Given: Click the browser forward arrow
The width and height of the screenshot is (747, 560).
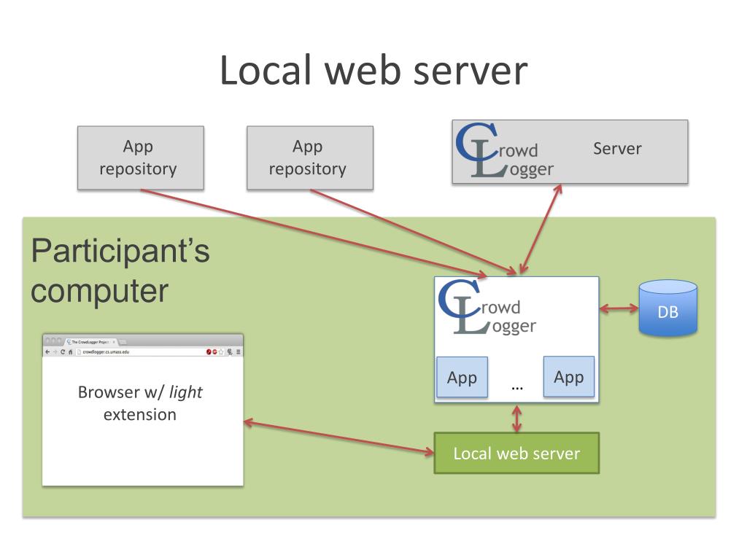Looking at the screenshot, I should click(55, 352).
